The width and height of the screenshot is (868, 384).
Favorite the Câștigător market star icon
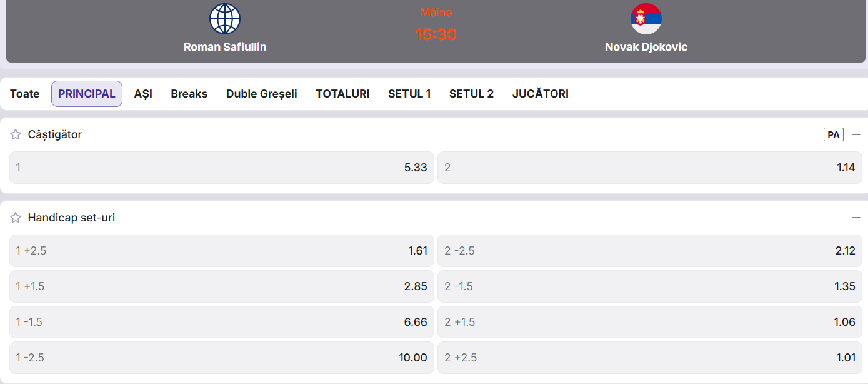16,134
